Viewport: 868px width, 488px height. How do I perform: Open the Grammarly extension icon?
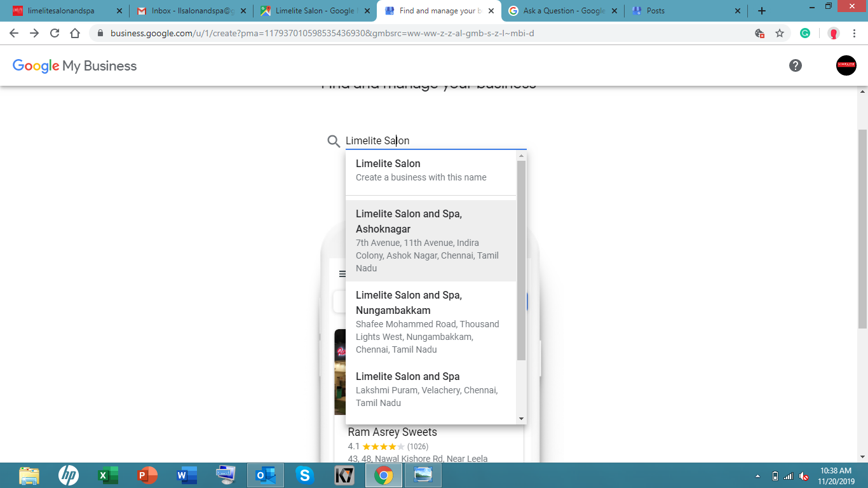pyautogui.click(x=805, y=33)
